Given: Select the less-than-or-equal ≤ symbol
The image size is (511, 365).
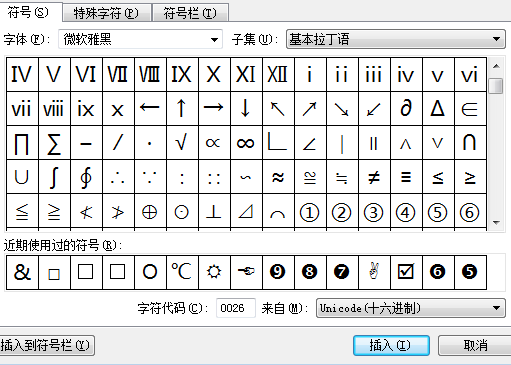Looking at the screenshot, I should pyautogui.click(x=438, y=177).
